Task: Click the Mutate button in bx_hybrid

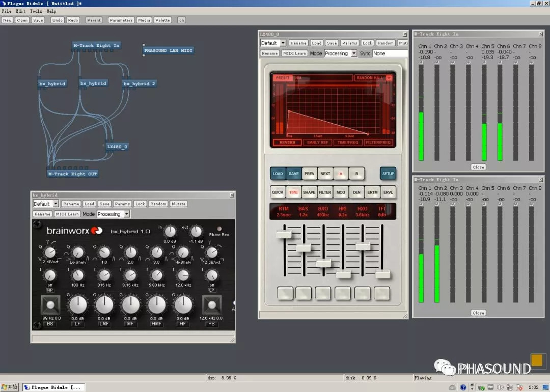Action: coord(179,204)
